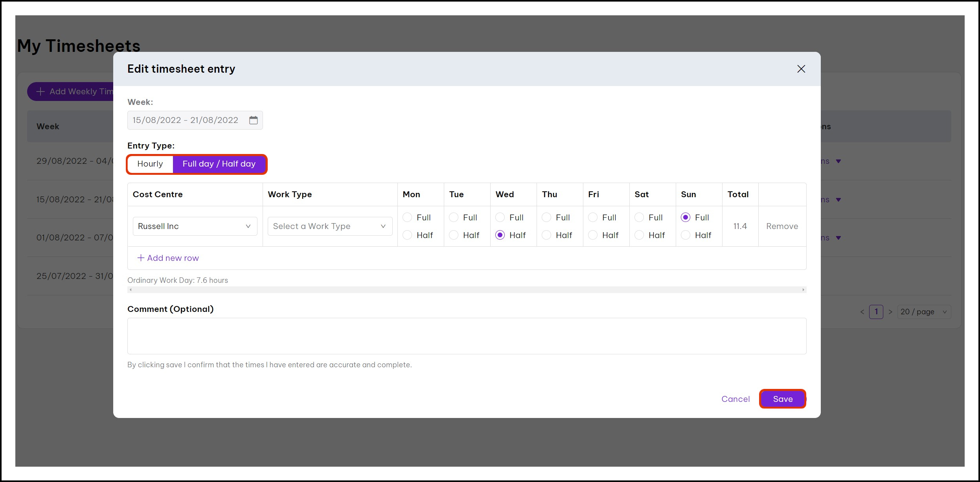Viewport: 980px width, 482px height.
Task: Open the week calendar picker icon
Action: (x=253, y=120)
